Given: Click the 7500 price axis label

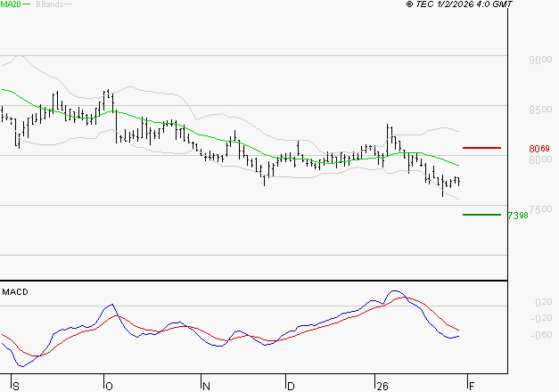Looking at the screenshot, I should [540, 209].
